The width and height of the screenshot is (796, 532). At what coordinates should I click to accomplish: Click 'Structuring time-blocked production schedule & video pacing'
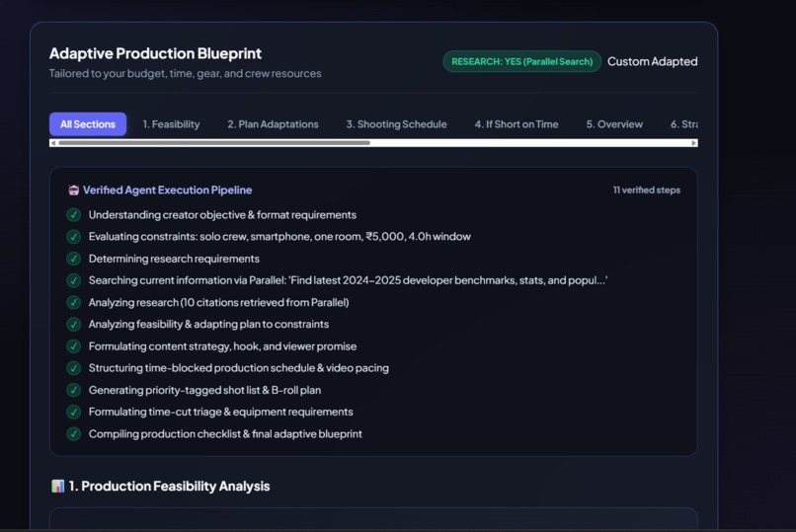click(239, 368)
